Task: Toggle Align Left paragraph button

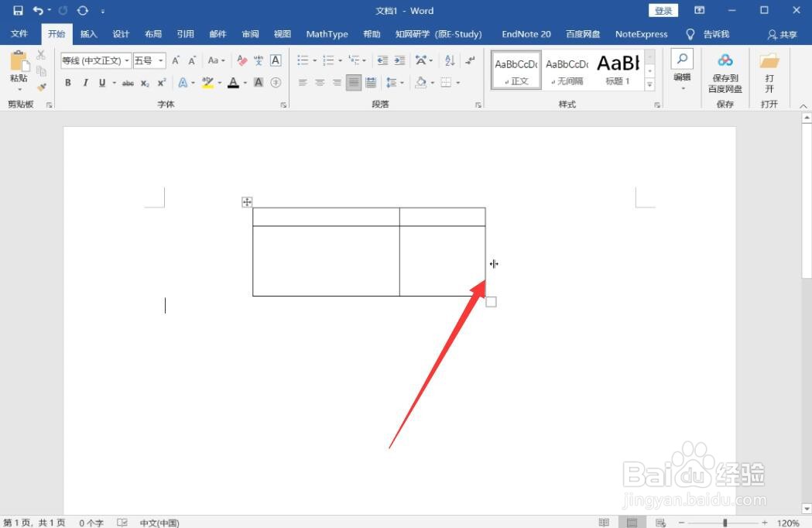Action: 303,82
